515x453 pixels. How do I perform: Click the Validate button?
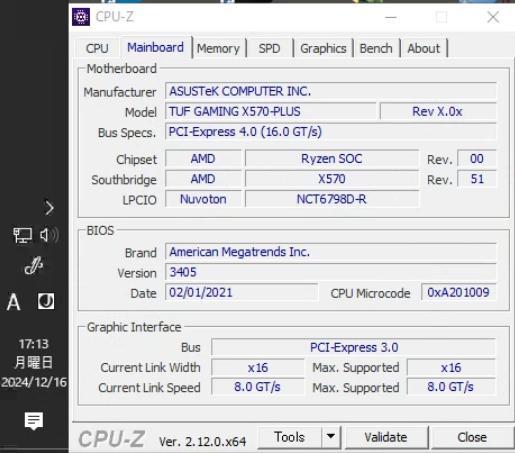click(x=386, y=437)
